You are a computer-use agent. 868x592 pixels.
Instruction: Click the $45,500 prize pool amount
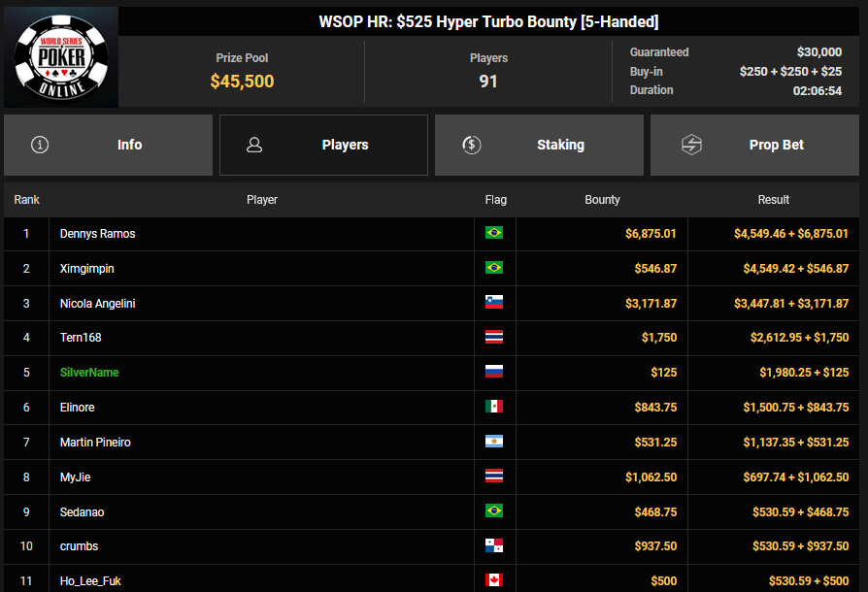point(242,82)
